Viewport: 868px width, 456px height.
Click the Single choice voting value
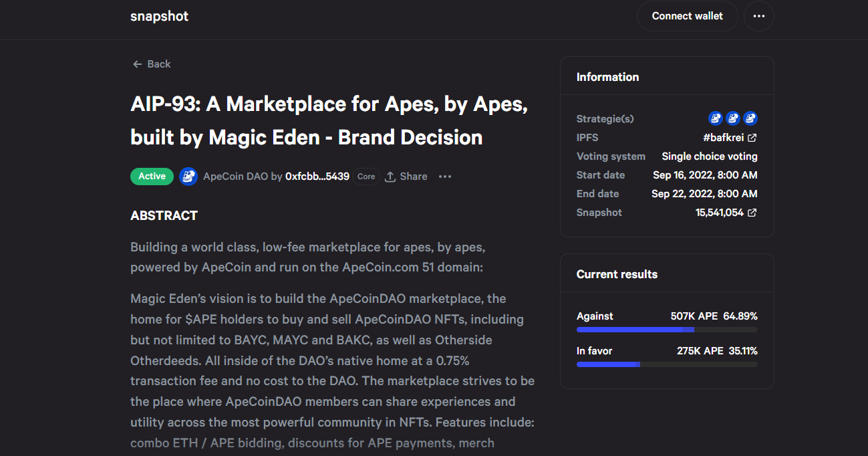click(710, 156)
